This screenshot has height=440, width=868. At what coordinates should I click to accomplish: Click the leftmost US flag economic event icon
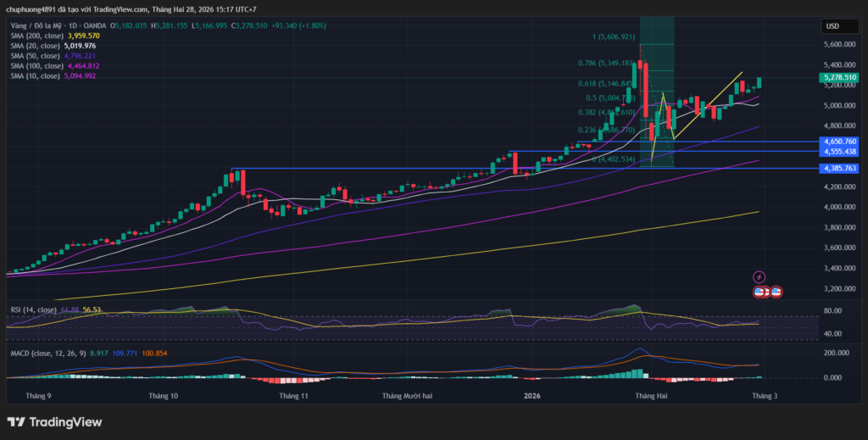(759, 292)
